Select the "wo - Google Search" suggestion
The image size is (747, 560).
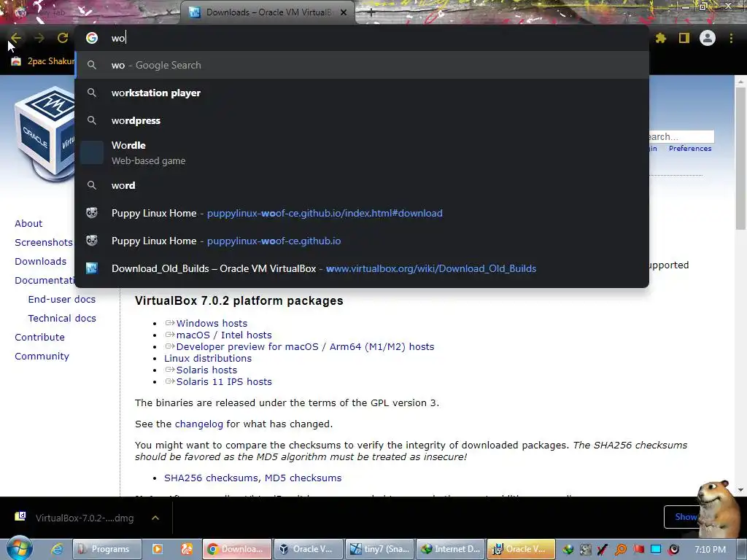(362, 65)
